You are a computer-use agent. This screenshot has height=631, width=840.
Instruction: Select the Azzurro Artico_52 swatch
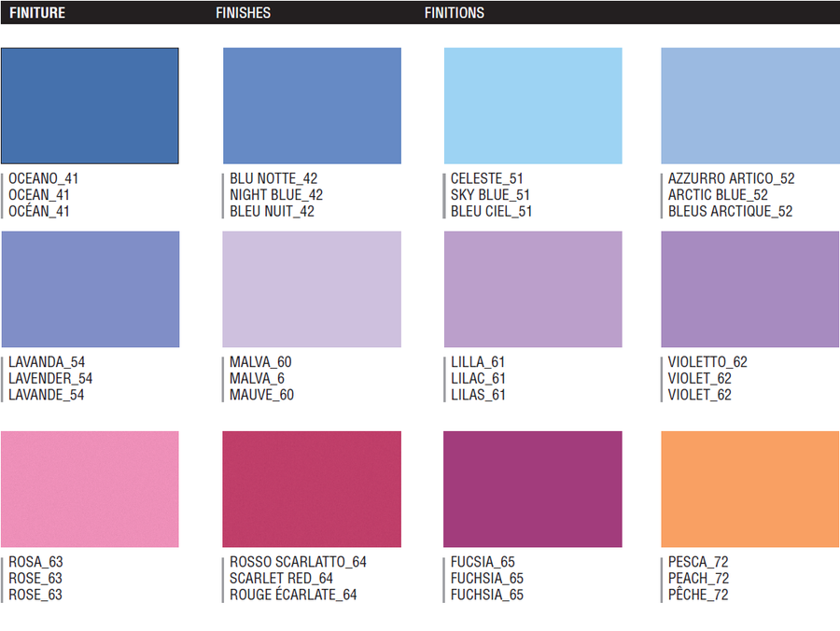point(750,105)
